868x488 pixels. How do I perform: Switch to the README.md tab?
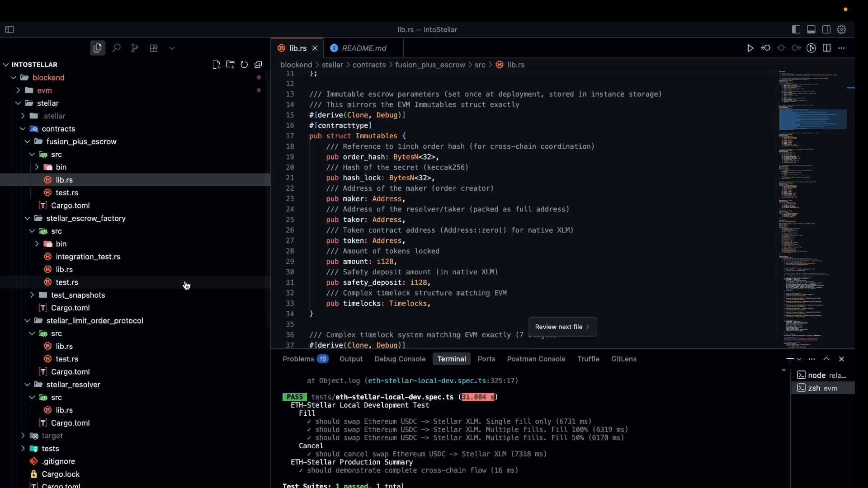pos(364,48)
